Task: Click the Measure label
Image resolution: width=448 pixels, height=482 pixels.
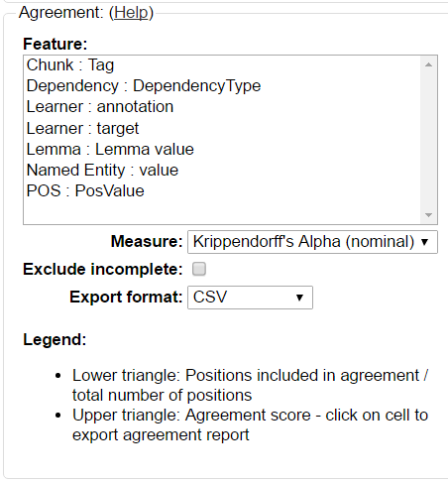Action: pos(147,241)
